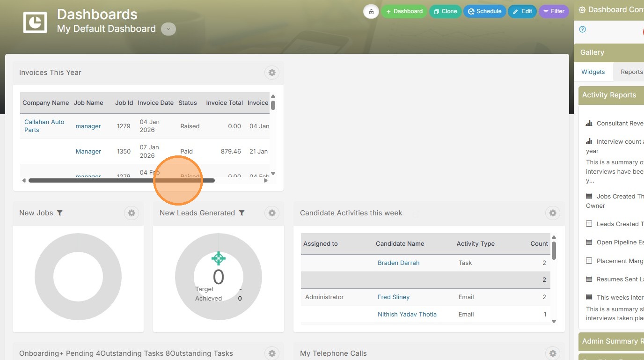Screen dimensions: 644x360
Task: Switch to the Reports tab
Action: 631,72
